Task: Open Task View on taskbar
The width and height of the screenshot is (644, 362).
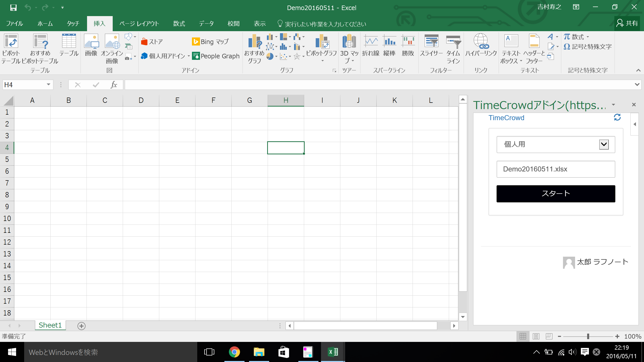Action: [209, 352]
